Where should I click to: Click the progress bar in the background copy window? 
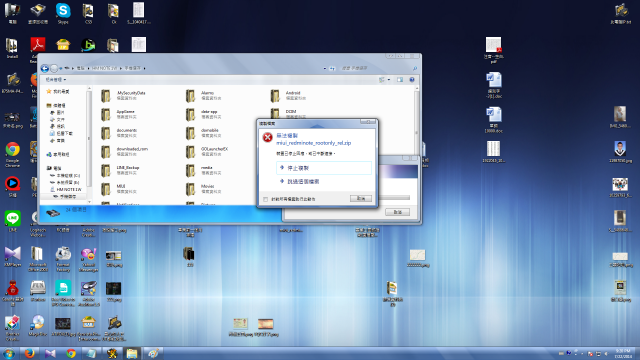pyautogui.click(x=393, y=198)
